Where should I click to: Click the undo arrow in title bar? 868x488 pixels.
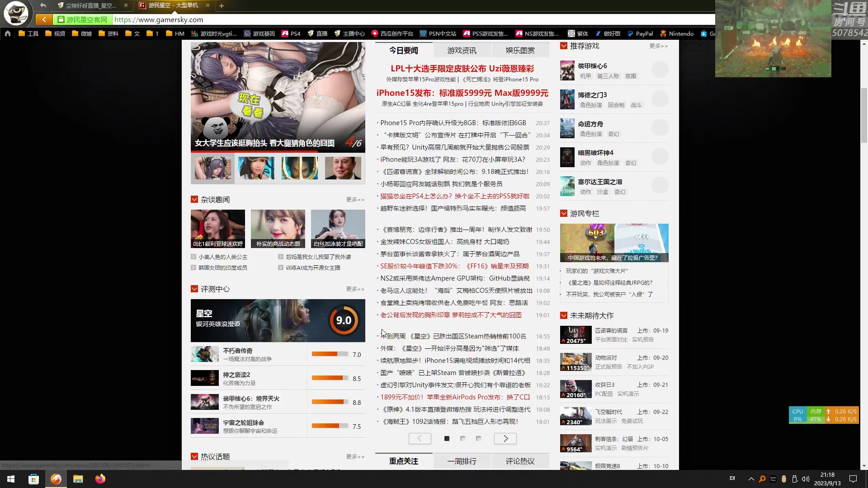pyautogui.click(x=43, y=5)
